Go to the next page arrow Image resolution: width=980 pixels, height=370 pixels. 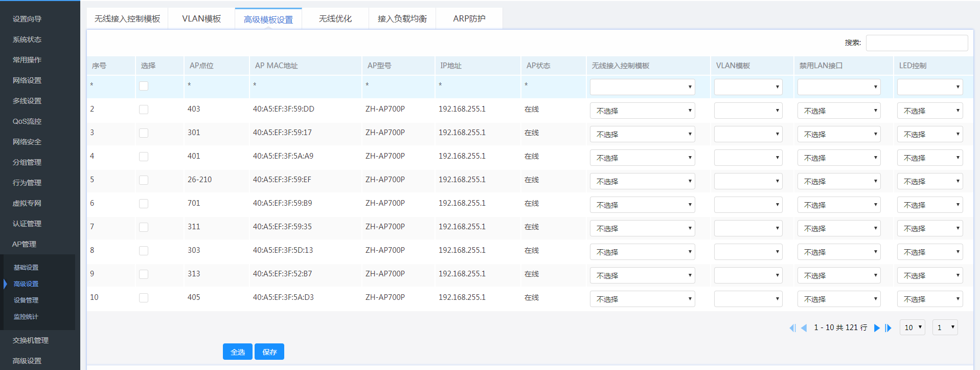click(x=877, y=328)
